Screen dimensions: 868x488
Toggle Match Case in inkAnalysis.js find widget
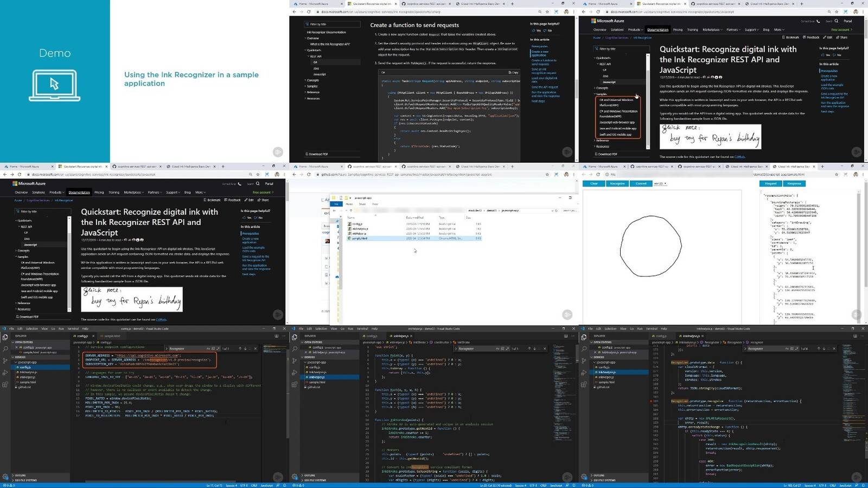[787, 348]
